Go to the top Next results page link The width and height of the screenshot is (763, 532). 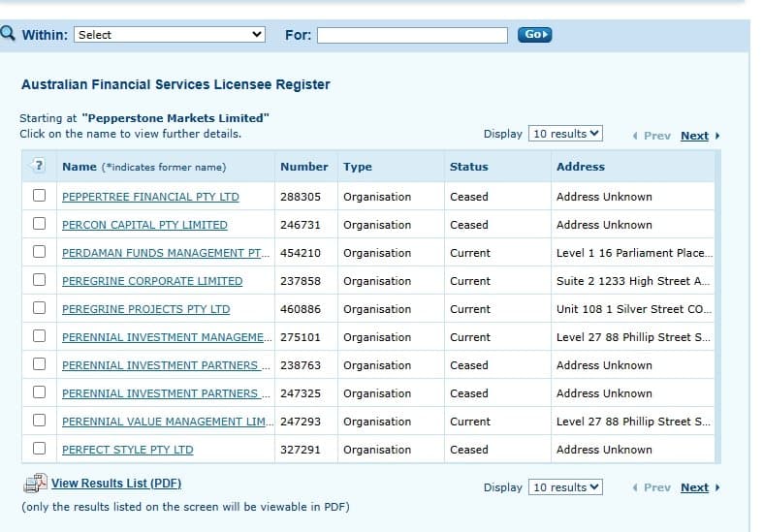[x=694, y=136]
